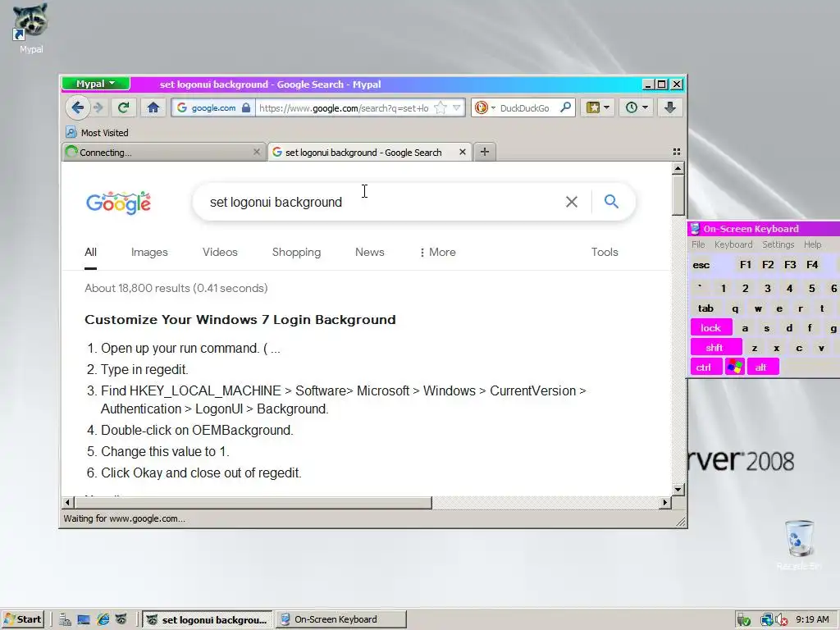The height and width of the screenshot is (630, 840).
Task: Switch to Google Images results
Action: 149,252
